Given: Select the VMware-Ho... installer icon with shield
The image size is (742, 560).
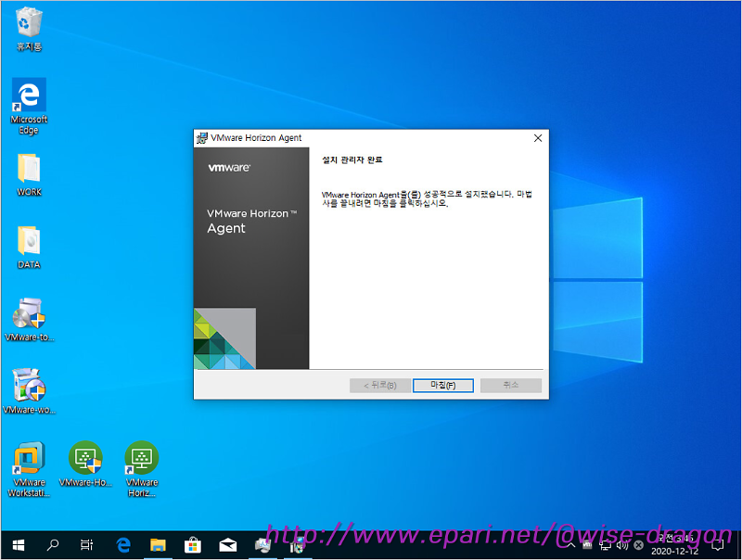Looking at the screenshot, I should 85,464.
